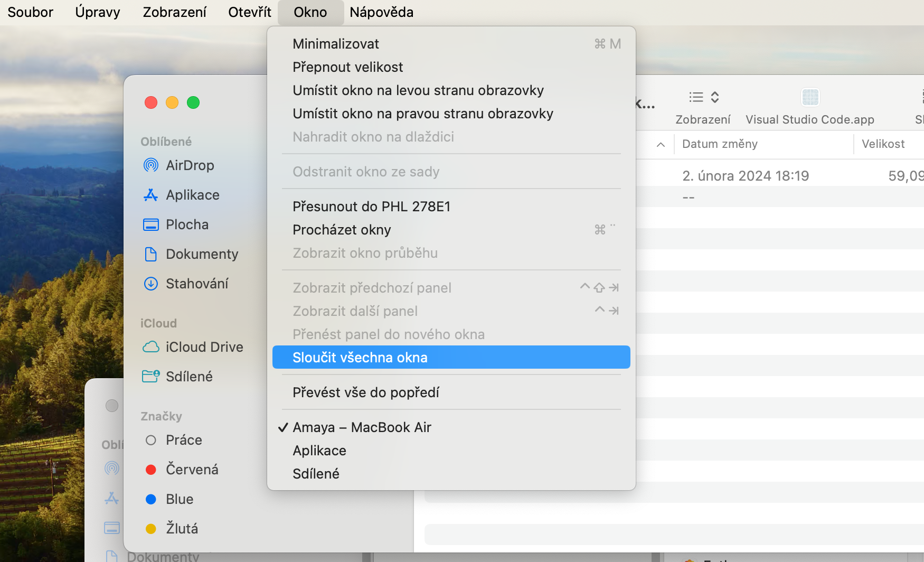Image resolution: width=924 pixels, height=562 pixels.
Task: Close the front Finder window with red button
Action: (x=151, y=102)
